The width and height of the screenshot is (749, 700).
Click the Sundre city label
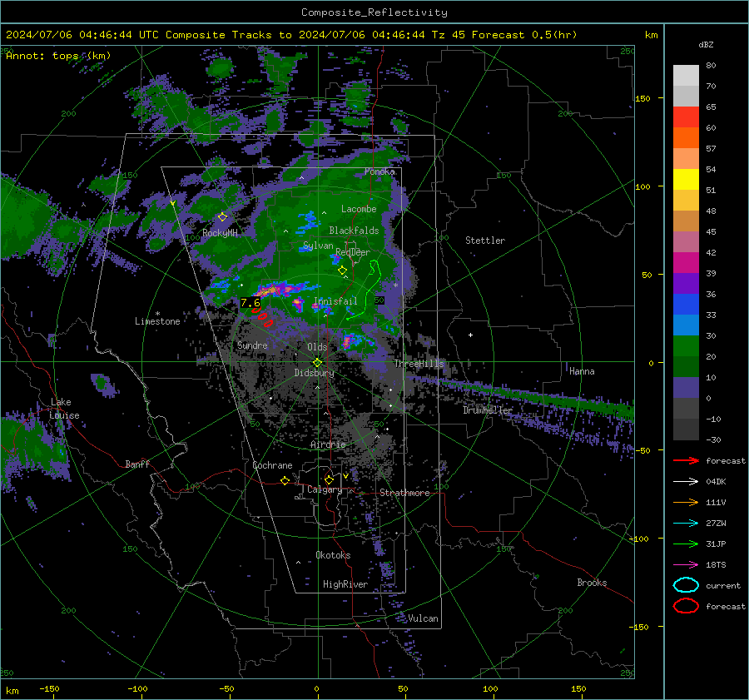click(252, 345)
